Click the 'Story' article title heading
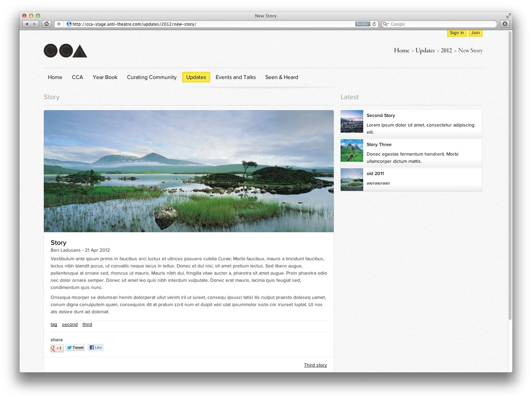The image size is (532, 396). (59, 243)
